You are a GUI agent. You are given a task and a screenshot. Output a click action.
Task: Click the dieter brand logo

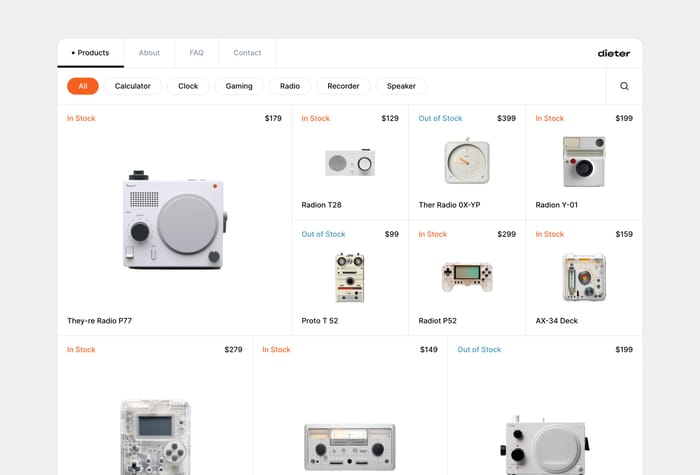pyautogui.click(x=614, y=53)
